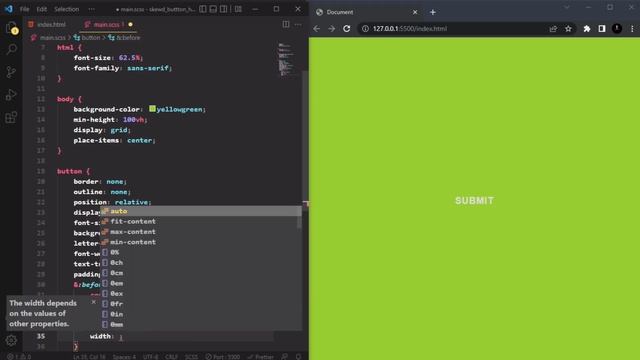The width and height of the screenshot is (640, 360).
Task: Open the Extensions view
Action: 11,118
